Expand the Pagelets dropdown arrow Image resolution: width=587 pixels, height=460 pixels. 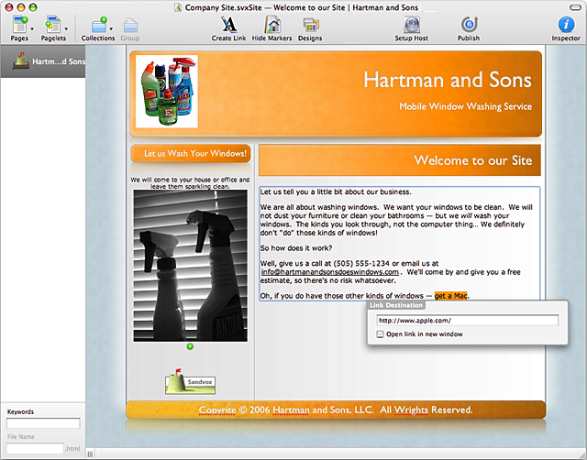(66, 28)
